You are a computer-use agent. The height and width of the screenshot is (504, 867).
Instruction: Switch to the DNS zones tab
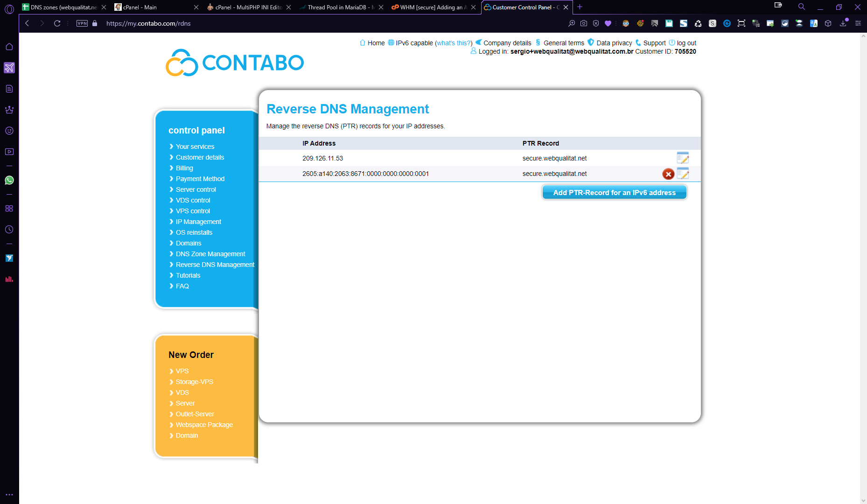64,7
